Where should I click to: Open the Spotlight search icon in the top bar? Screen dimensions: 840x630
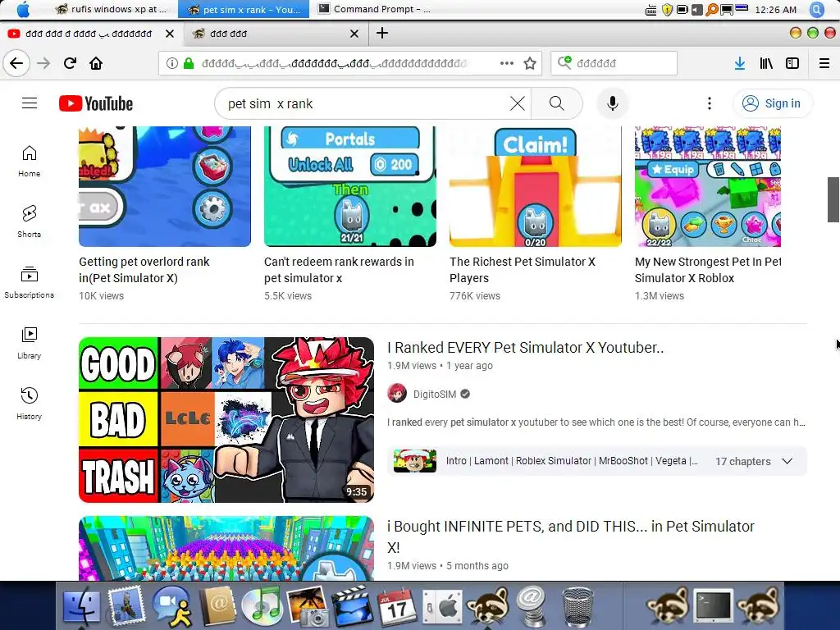pos(817,9)
